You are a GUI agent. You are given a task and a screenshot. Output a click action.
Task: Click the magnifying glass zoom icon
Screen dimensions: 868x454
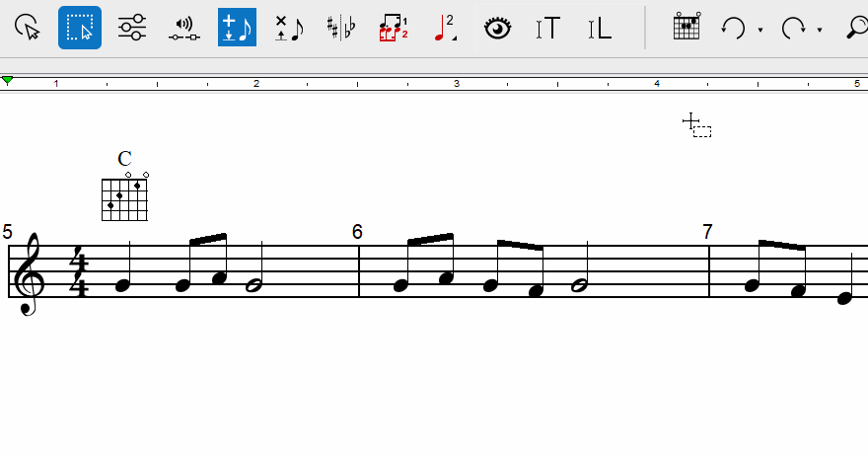(857, 28)
